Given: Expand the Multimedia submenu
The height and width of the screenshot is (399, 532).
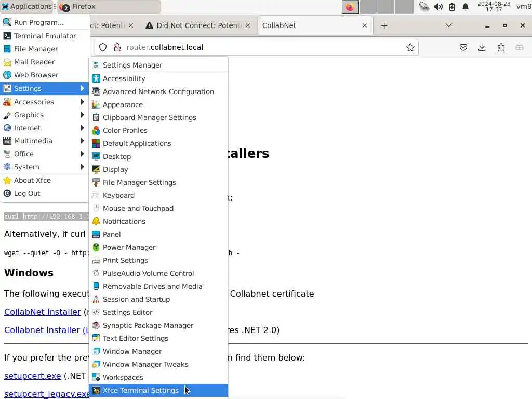Looking at the screenshot, I should point(45,141).
